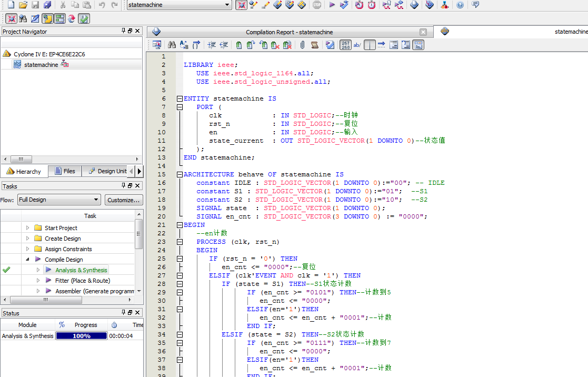This screenshot has width=588, height=377.
Task: Start compilation with the purple play icon
Action: click(x=332, y=5)
